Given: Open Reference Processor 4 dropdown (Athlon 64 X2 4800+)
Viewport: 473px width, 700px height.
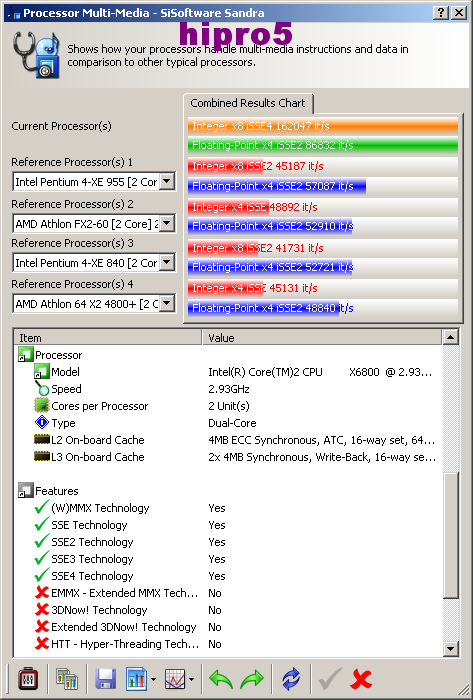Looking at the screenshot, I should tap(166, 304).
